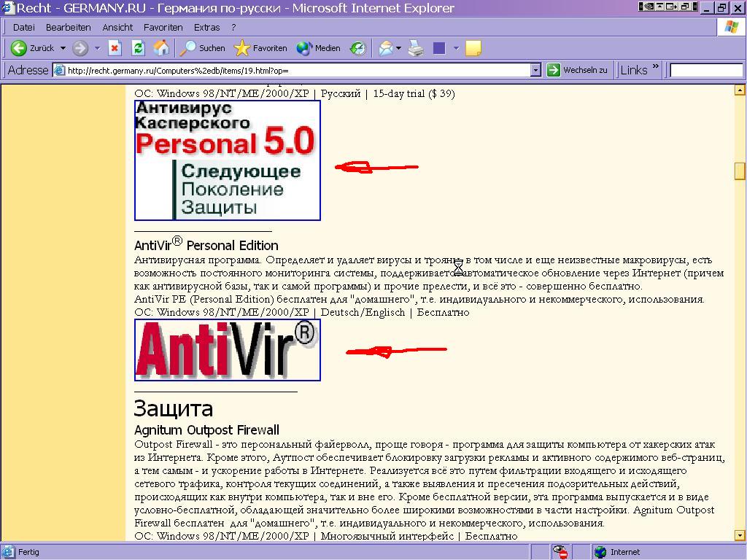This screenshot has height=560, width=747.
Task: Click the nView collapse-to-titlebar arrow icon
Action: click(659, 7)
